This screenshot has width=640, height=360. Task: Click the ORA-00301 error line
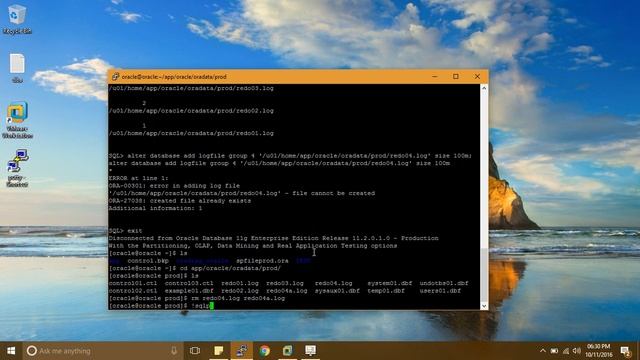(174, 186)
